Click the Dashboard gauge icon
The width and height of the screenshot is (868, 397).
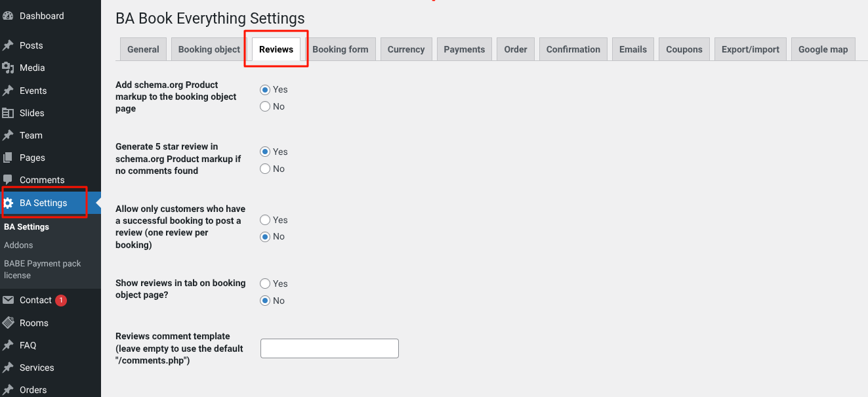click(8, 16)
